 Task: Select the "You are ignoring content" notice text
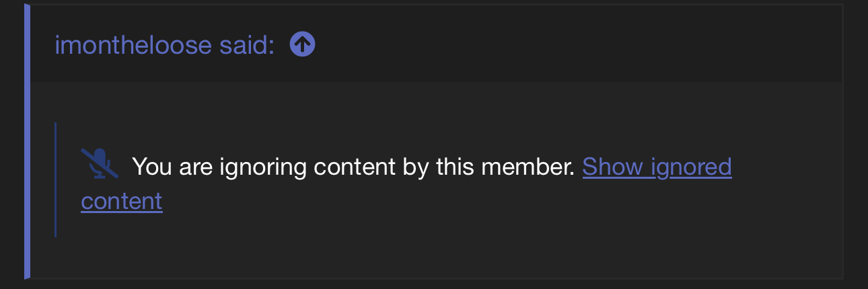353,167
